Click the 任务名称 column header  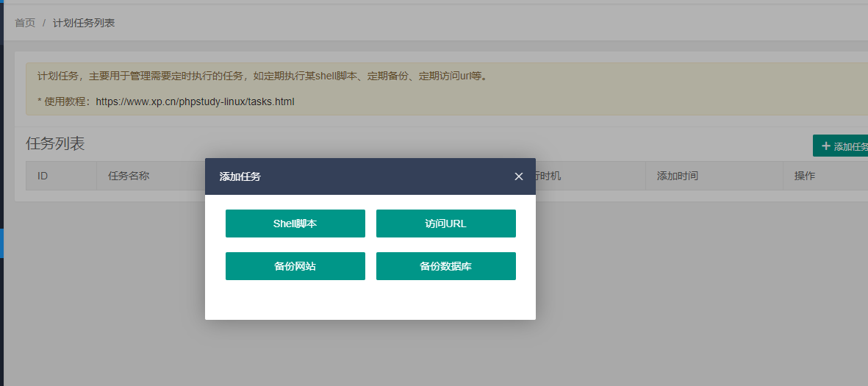[129, 176]
